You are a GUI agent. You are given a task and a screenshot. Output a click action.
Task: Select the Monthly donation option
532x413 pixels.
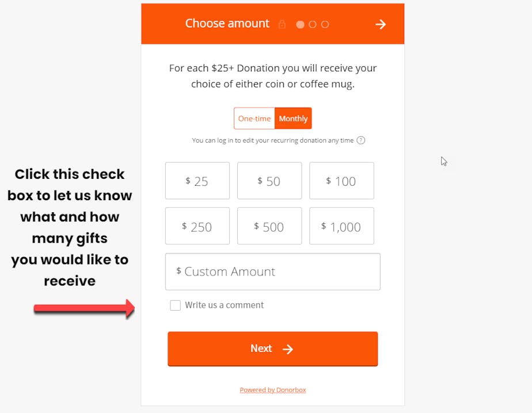point(293,118)
